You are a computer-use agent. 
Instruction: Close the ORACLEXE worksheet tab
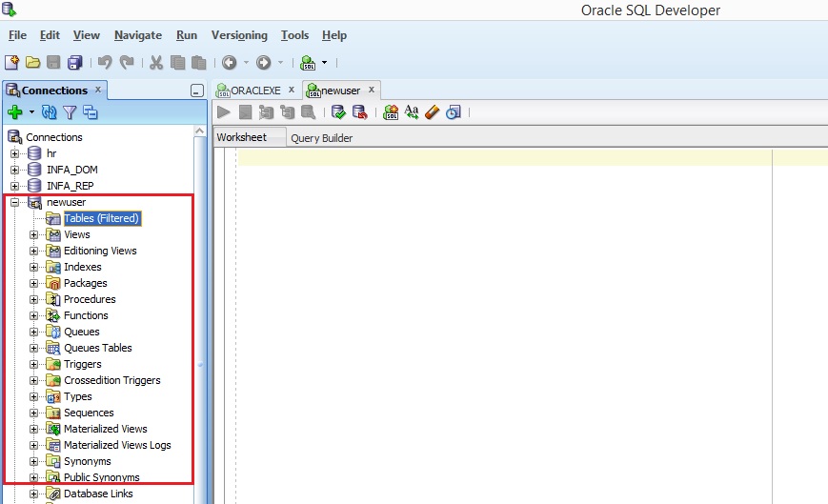pos(291,90)
